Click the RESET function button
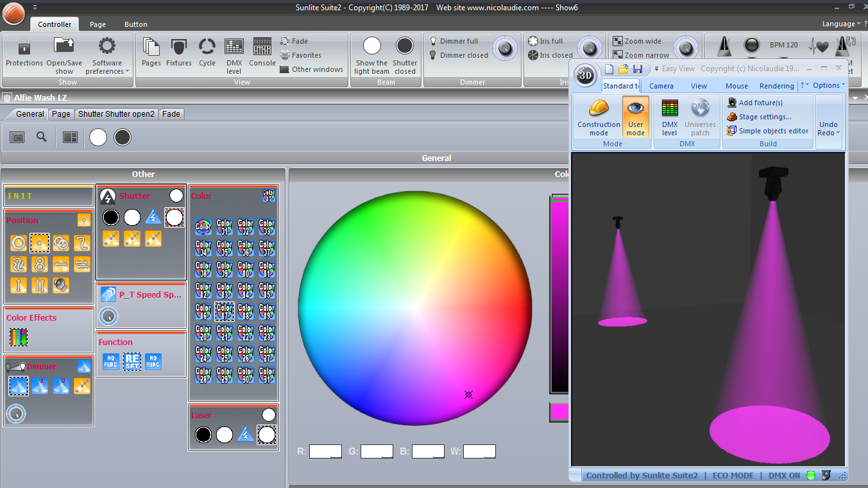 (x=132, y=361)
